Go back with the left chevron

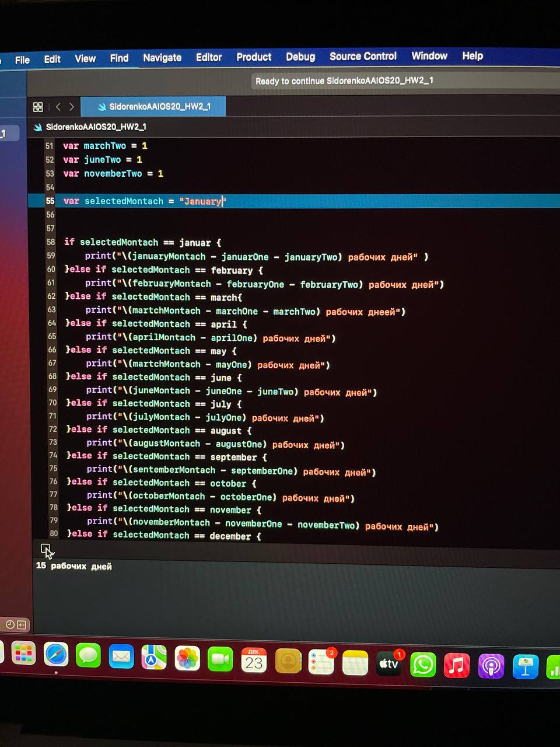tap(58, 107)
